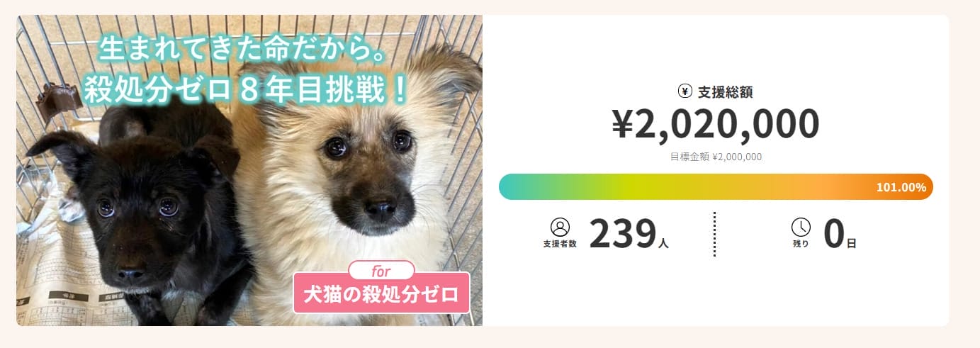Click the 支援者数 caption under the icon

560,244
